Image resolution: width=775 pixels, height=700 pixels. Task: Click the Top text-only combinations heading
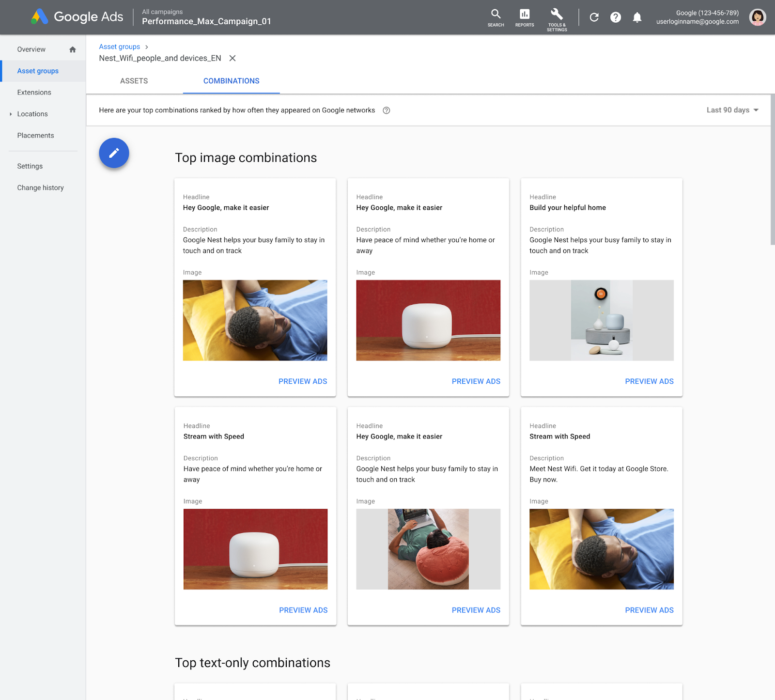252,663
